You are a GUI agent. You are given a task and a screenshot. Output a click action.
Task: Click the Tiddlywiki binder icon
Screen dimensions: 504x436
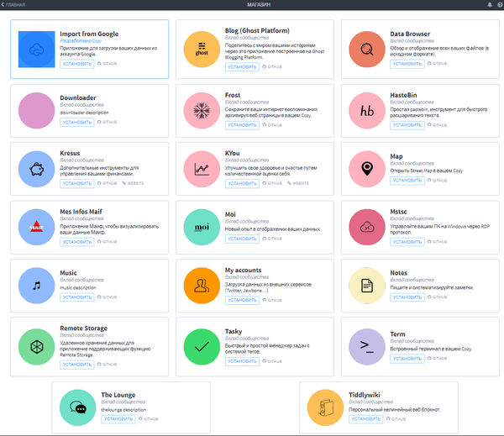(326, 407)
